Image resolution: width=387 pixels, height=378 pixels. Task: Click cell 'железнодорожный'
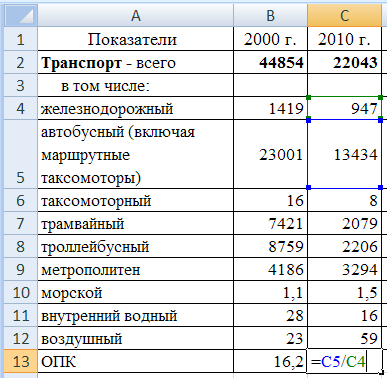coord(135,108)
